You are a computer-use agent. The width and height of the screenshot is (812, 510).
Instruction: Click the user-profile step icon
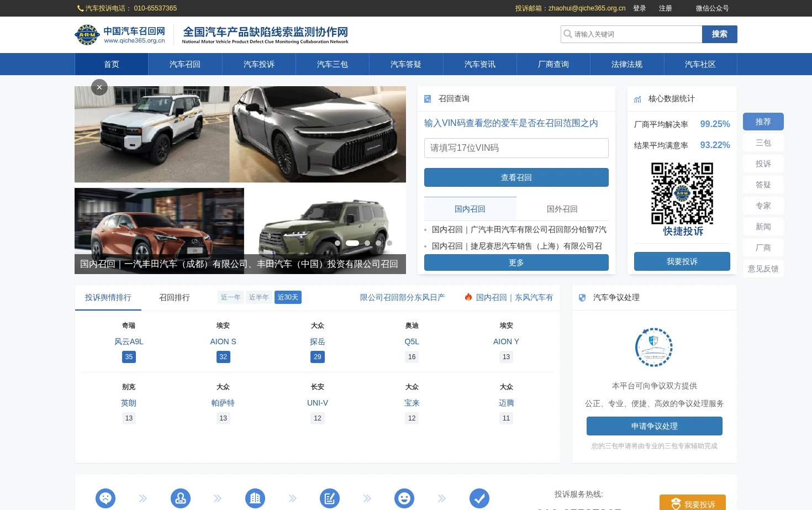tap(181, 498)
